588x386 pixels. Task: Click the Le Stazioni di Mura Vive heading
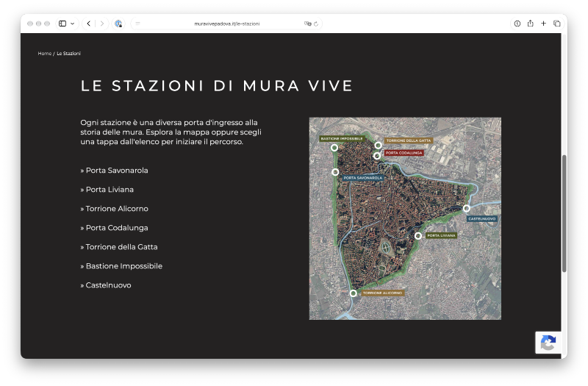217,86
